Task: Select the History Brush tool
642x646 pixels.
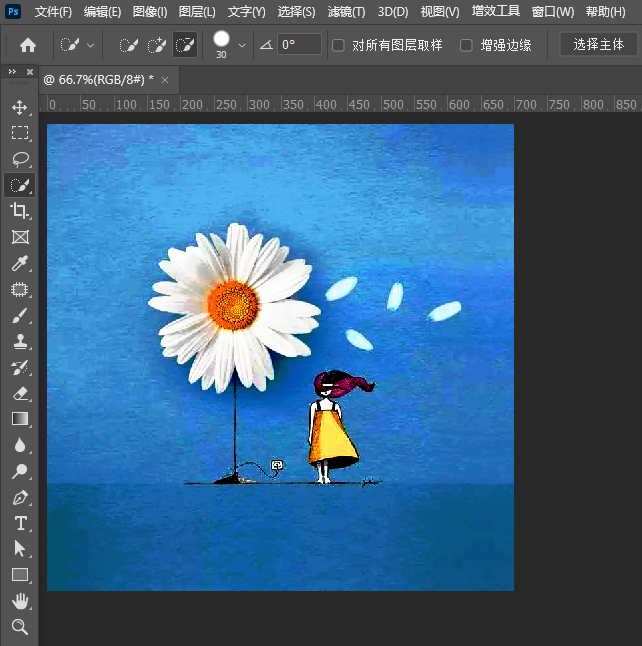Action: pos(20,367)
